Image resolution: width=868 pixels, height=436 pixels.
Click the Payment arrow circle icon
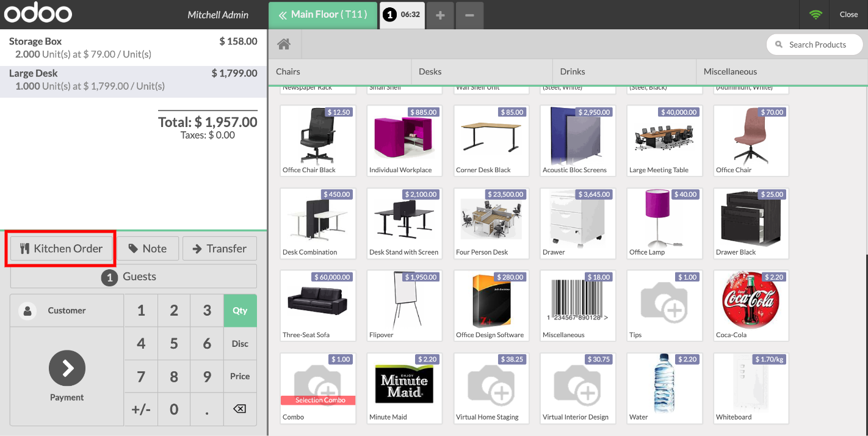point(67,368)
